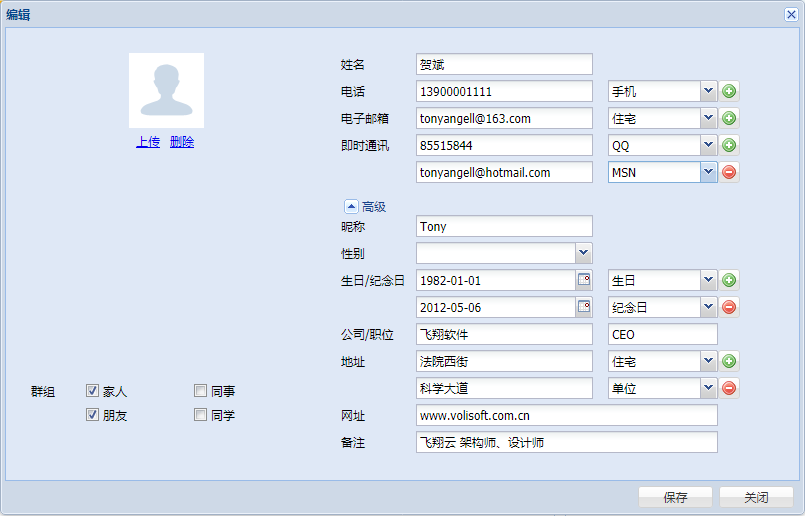Click the 上传 upload link

148,142
